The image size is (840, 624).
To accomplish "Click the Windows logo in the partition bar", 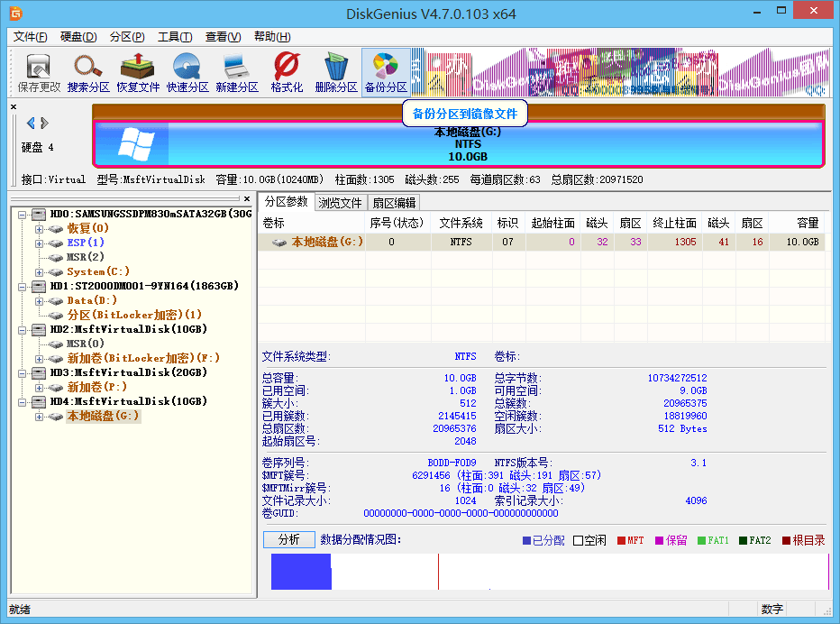I will pyautogui.click(x=136, y=143).
